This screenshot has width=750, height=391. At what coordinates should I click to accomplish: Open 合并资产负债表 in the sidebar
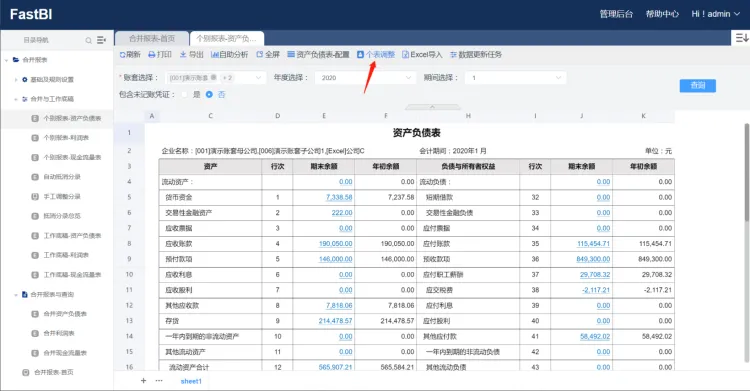coord(65,314)
